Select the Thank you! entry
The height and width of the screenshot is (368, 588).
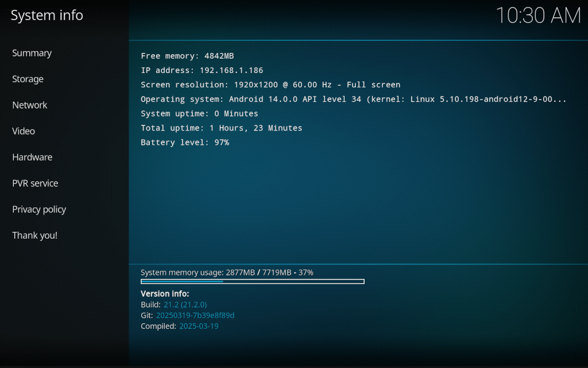pos(35,235)
